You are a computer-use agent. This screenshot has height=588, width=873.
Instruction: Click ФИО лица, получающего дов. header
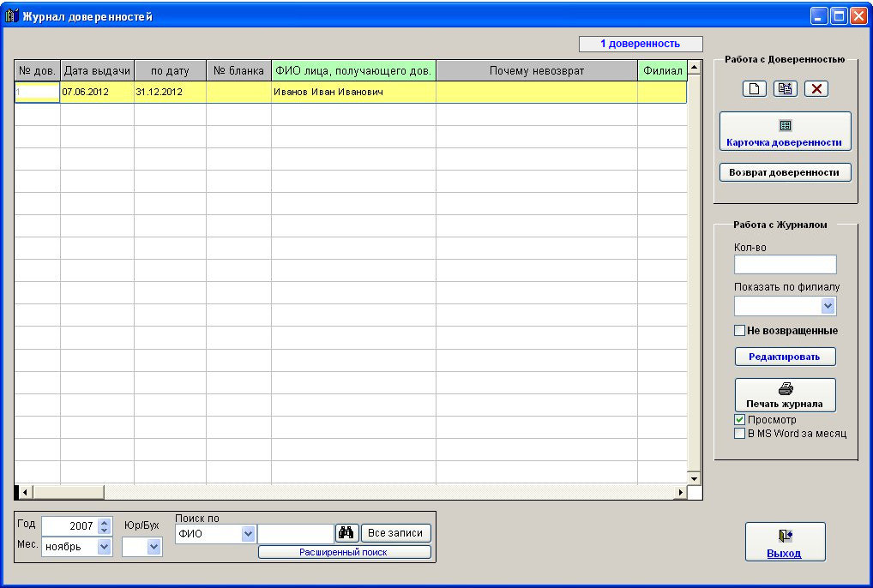353,70
